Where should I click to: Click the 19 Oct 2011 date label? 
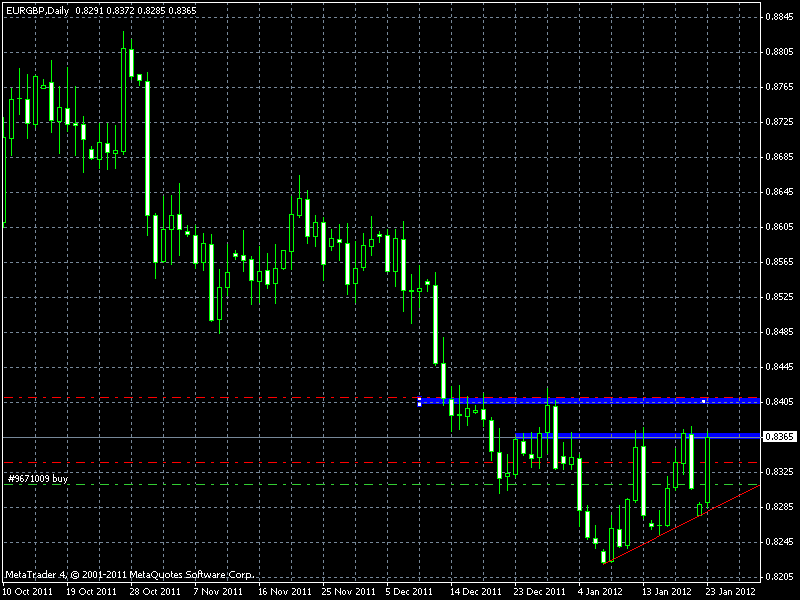point(91,592)
